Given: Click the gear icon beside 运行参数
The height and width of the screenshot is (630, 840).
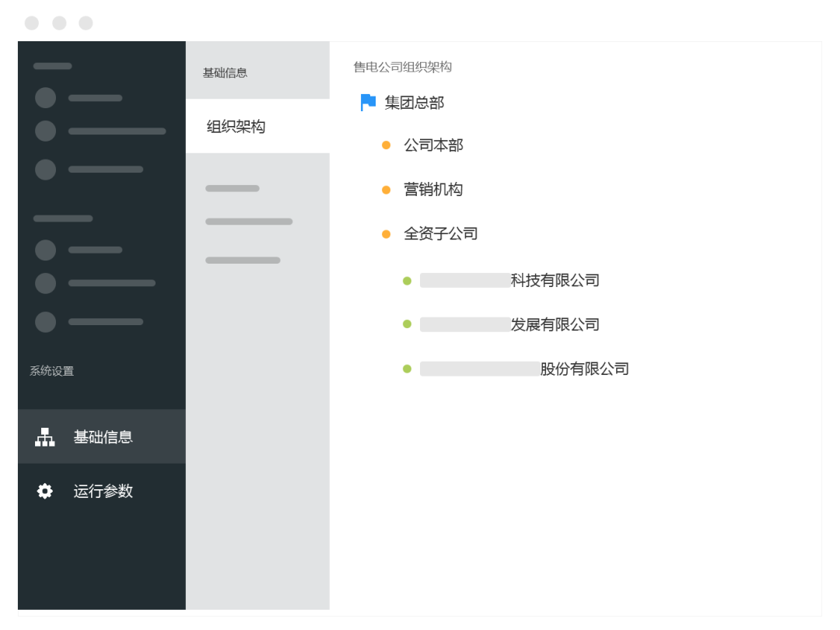Looking at the screenshot, I should click(45, 492).
